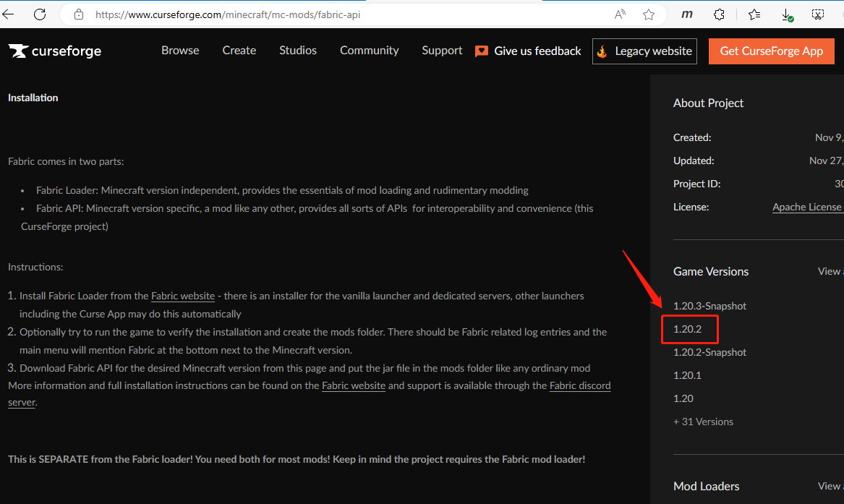Select game version 1.20.3-Snapshot
844x504 pixels.
pos(709,306)
